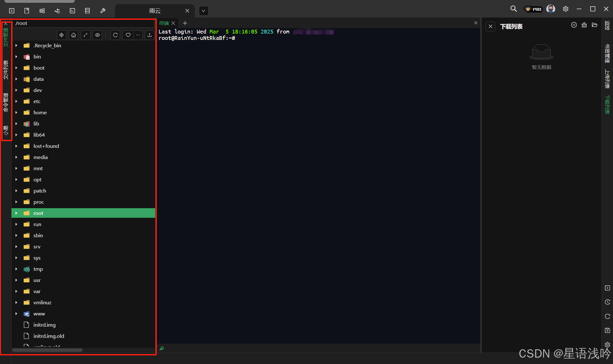Toggle hidden files eye icon
The height and width of the screenshot is (364, 613).
(97, 35)
